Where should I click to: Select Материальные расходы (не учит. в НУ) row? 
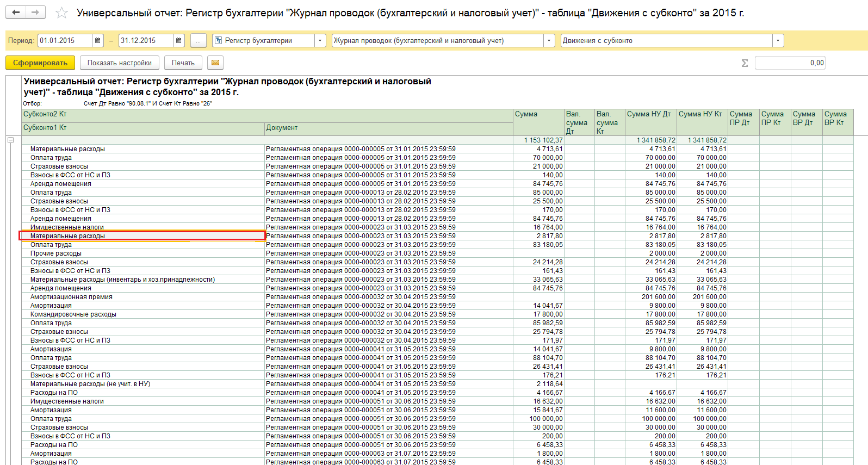pos(142,384)
